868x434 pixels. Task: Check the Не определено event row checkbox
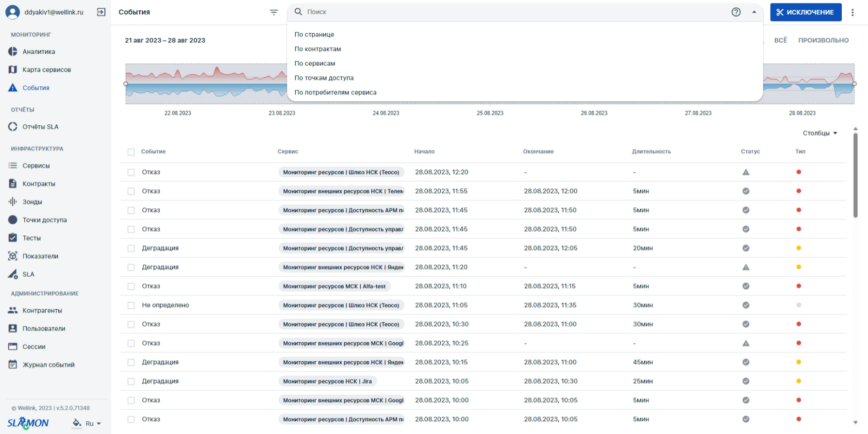pos(131,305)
